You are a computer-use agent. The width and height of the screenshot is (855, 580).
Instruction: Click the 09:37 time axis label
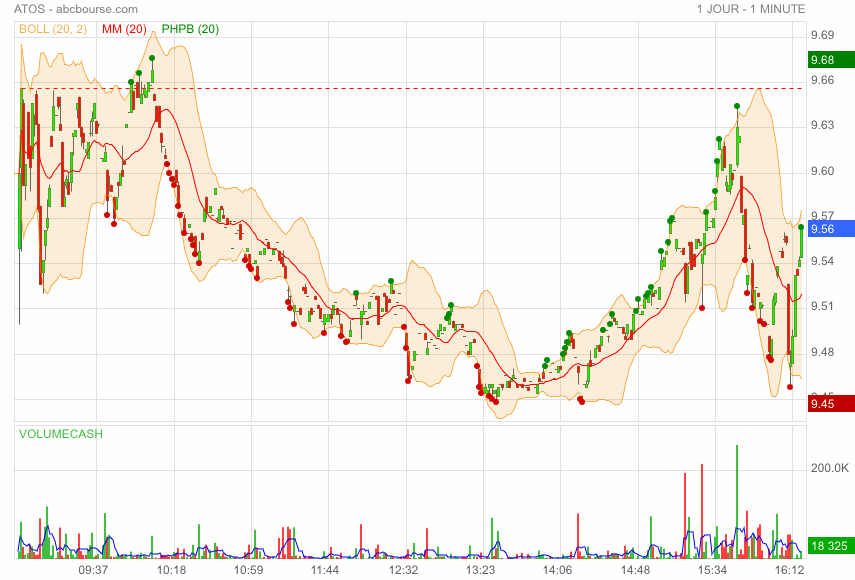coord(93,570)
